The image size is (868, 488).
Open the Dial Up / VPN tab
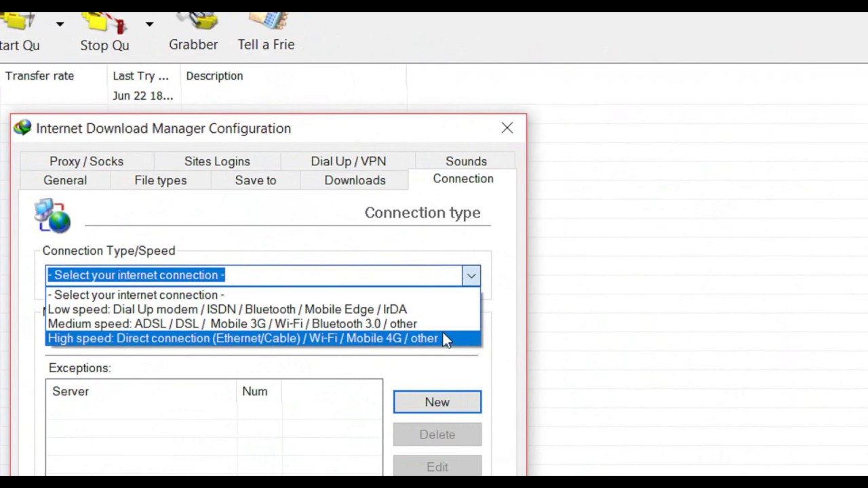pyautogui.click(x=349, y=161)
